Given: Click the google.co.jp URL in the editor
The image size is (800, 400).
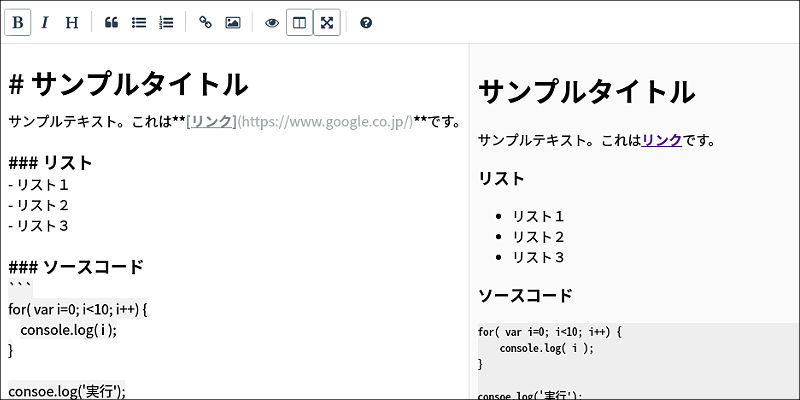Looking at the screenshot, I should (326, 122).
